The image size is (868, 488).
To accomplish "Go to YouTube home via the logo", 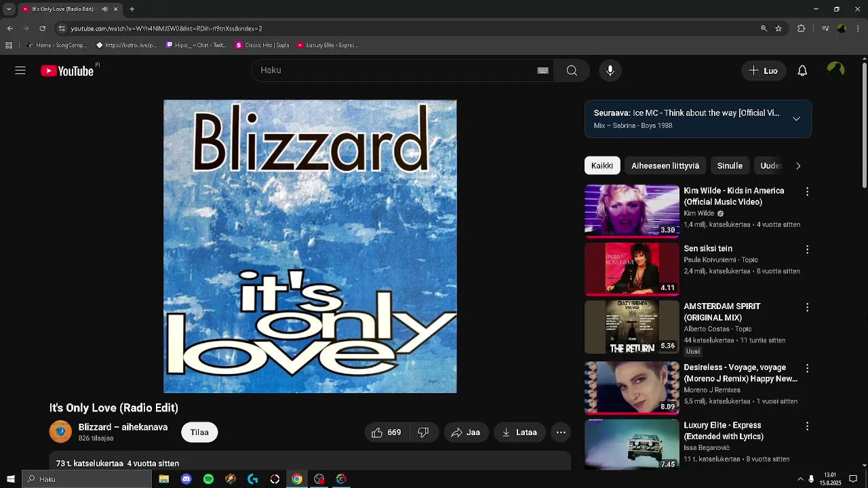I will 67,71.
